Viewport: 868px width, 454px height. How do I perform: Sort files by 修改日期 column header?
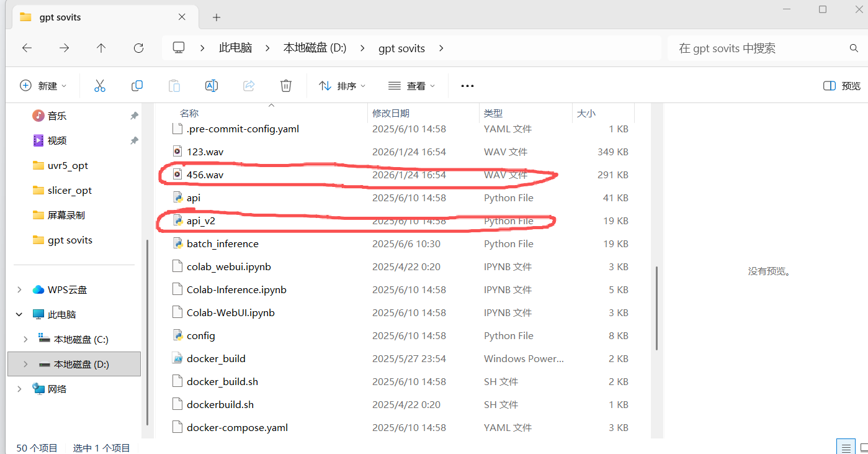391,113
